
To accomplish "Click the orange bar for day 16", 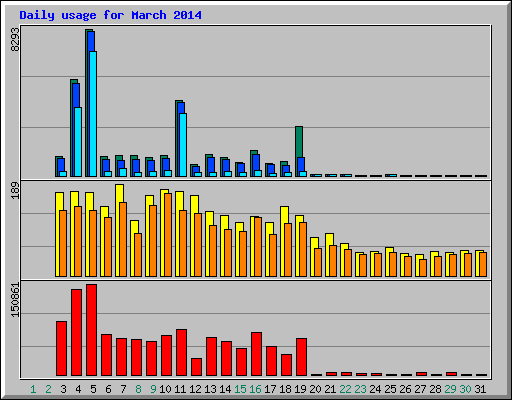I will (258, 247).
